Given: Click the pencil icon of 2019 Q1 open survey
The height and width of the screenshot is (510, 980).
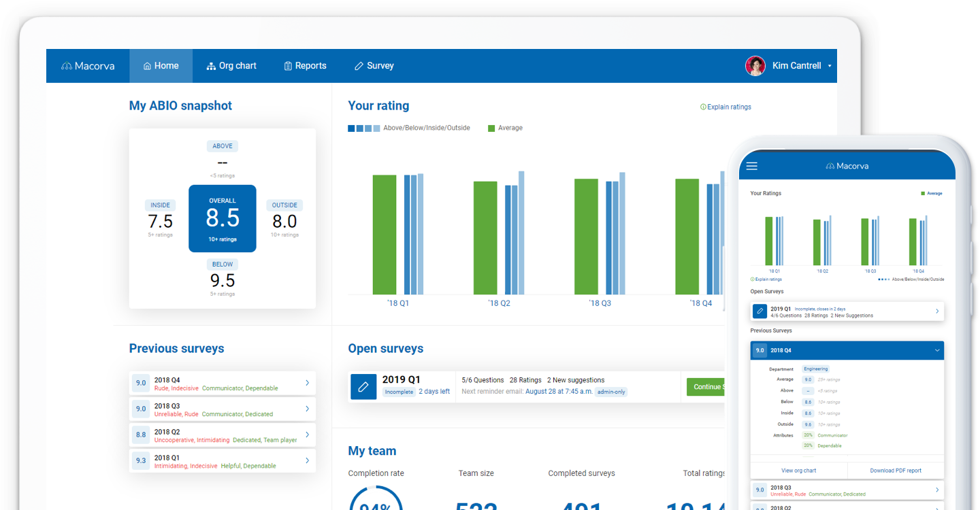Looking at the screenshot, I should point(363,386).
